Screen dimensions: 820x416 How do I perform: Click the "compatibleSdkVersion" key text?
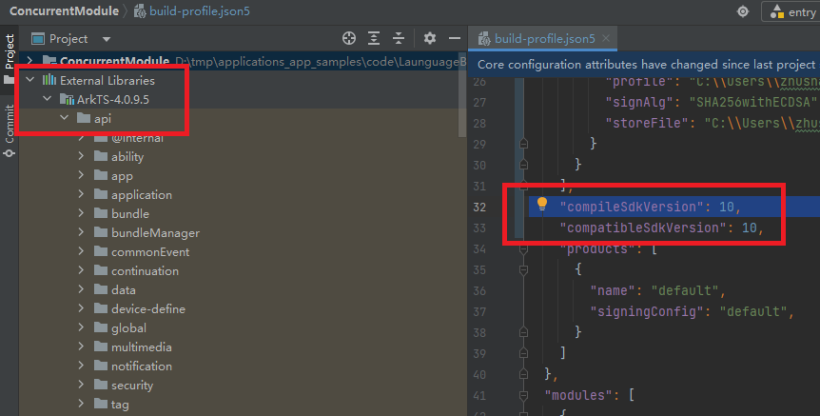[643, 228]
